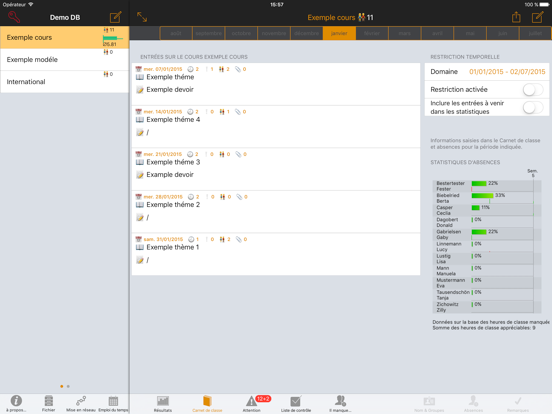The width and height of the screenshot is (552, 414).
Task: Open the à propos info icon
Action: (x=16, y=401)
